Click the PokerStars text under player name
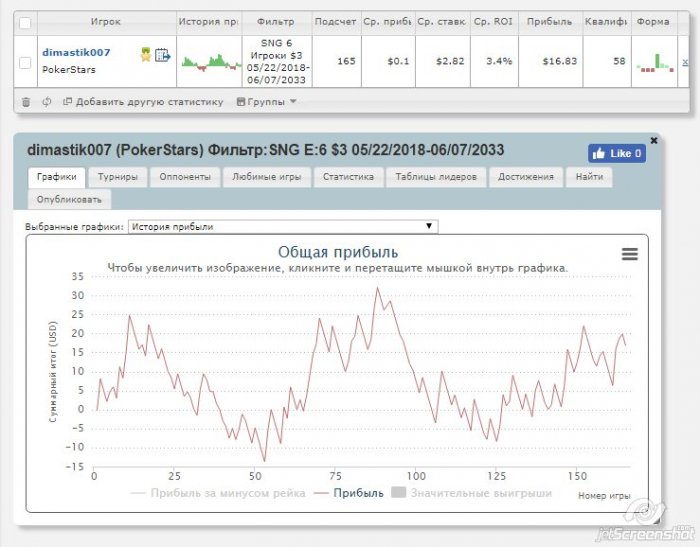This screenshot has width=700, height=547. 69,70
